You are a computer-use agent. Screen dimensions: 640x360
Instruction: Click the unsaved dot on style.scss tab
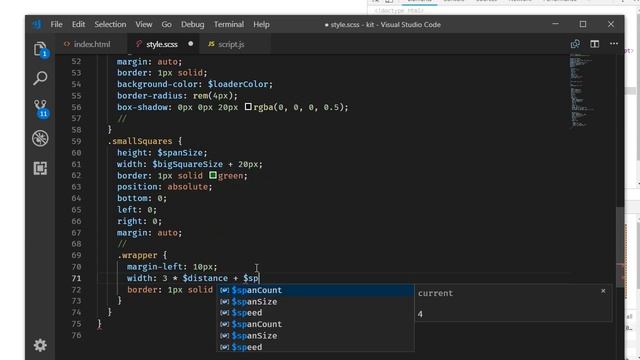click(191, 44)
